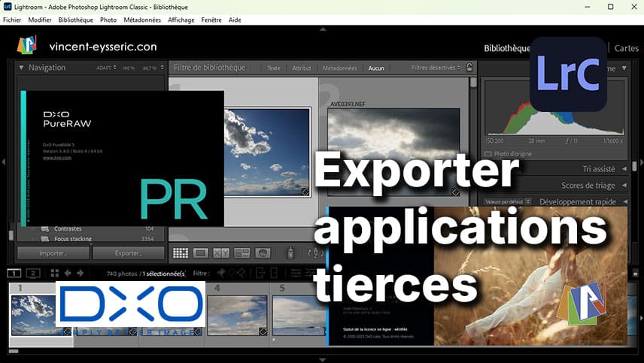644x363 pixels.
Task: Select filmstrip photo number 5
Action: [299, 315]
